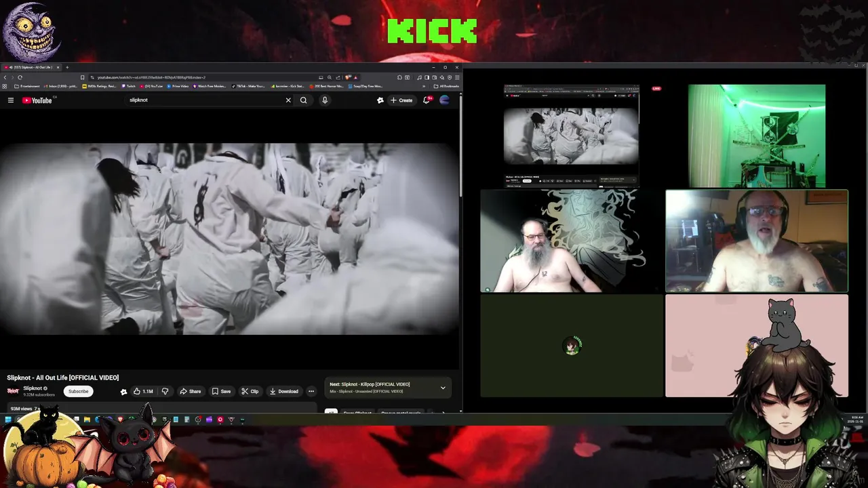This screenshot has width=868, height=488.
Task: Go back in the browser
Action: click(x=5, y=77)
